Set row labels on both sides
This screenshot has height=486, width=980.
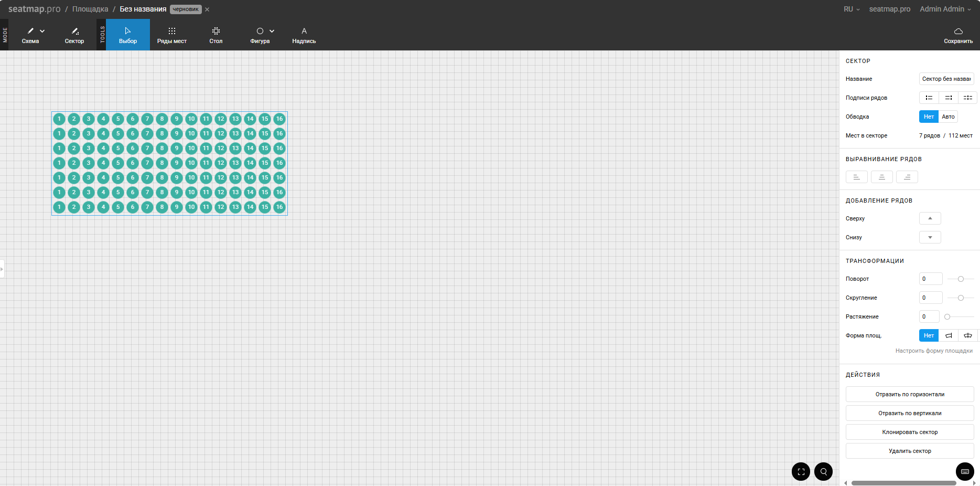click(968, 98)
